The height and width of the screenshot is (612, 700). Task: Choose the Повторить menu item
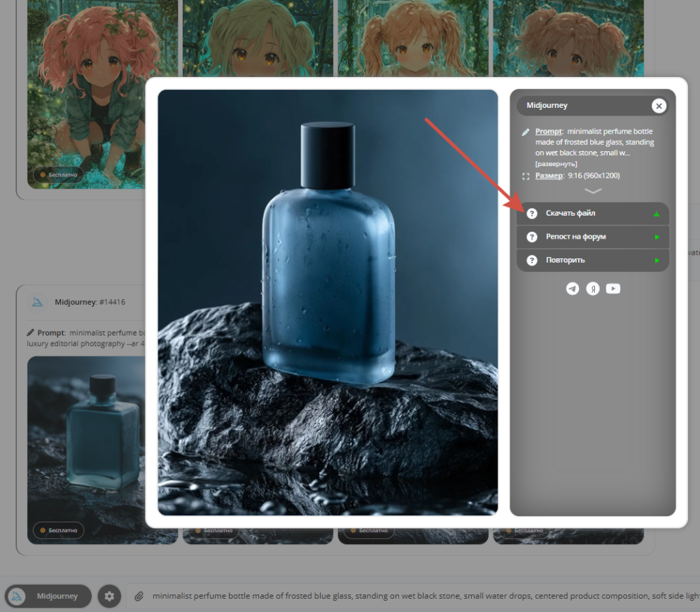592,260
